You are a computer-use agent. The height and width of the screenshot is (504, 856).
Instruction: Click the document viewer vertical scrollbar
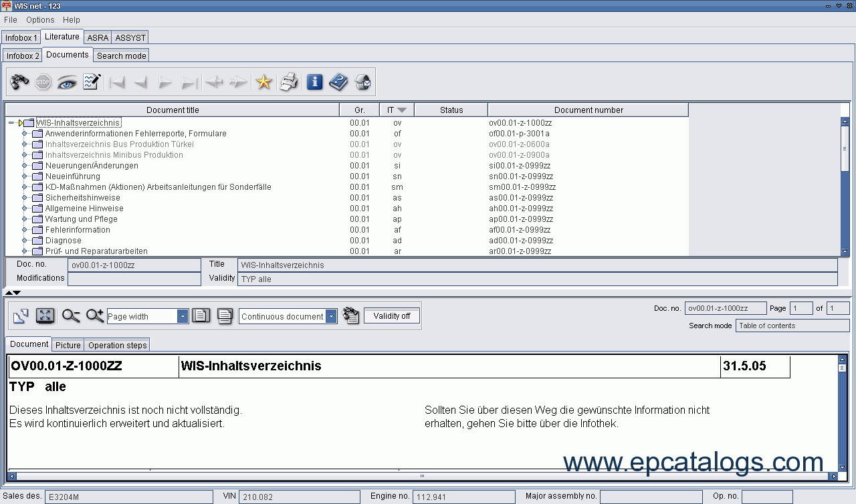click(x=843, y=413)
